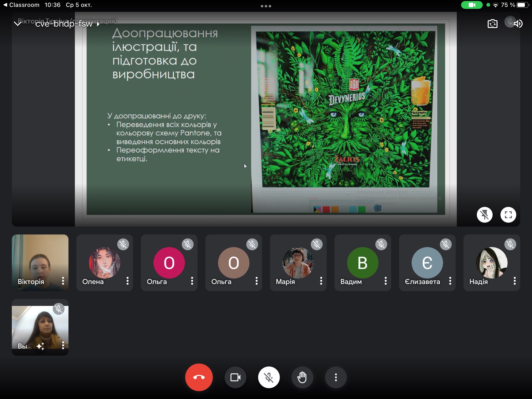Tap the battery indicator in the status bar
Screen dimensions: 532x399
point(523,5)
